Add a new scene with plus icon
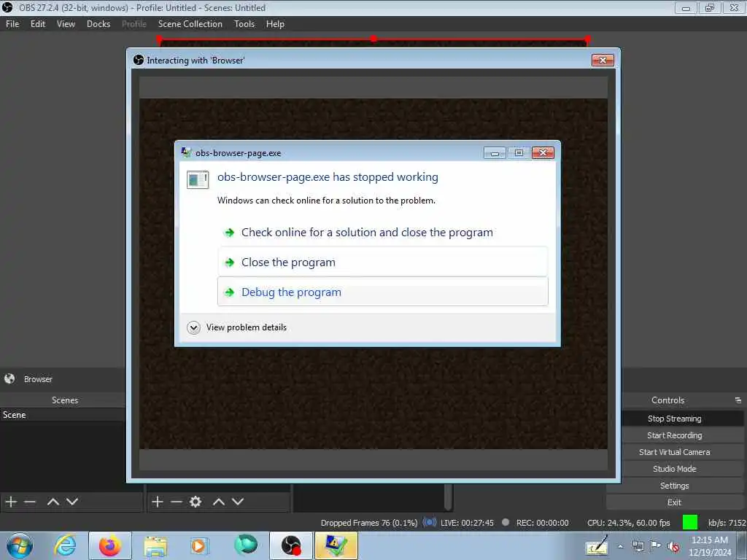This screenshot has width=747, height=560. coord(11,502)
